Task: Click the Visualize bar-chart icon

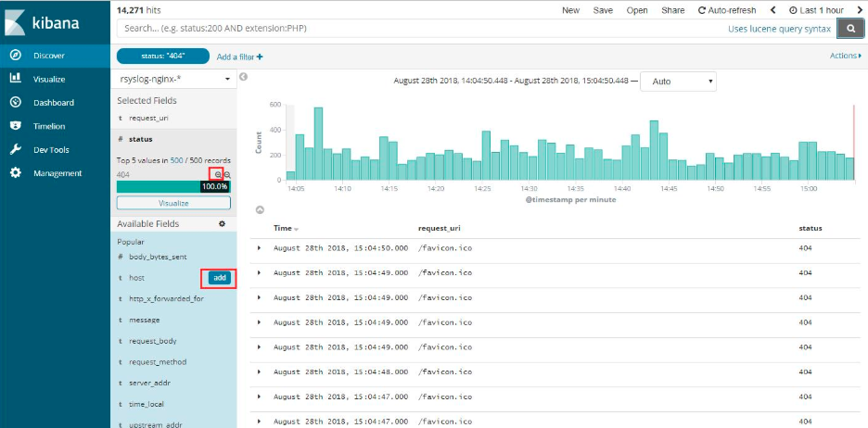Action: click(x=16, y=79)
